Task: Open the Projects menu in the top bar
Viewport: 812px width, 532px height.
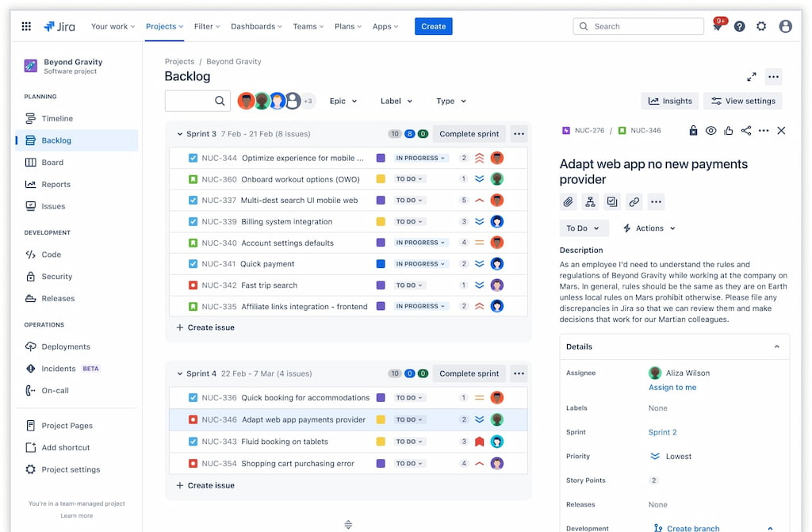Action: pyautogui.click(x=164, y=25)
